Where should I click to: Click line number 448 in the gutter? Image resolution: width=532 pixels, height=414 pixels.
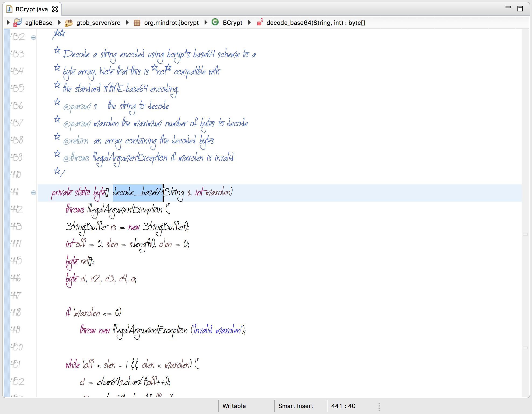coord(16,312)
